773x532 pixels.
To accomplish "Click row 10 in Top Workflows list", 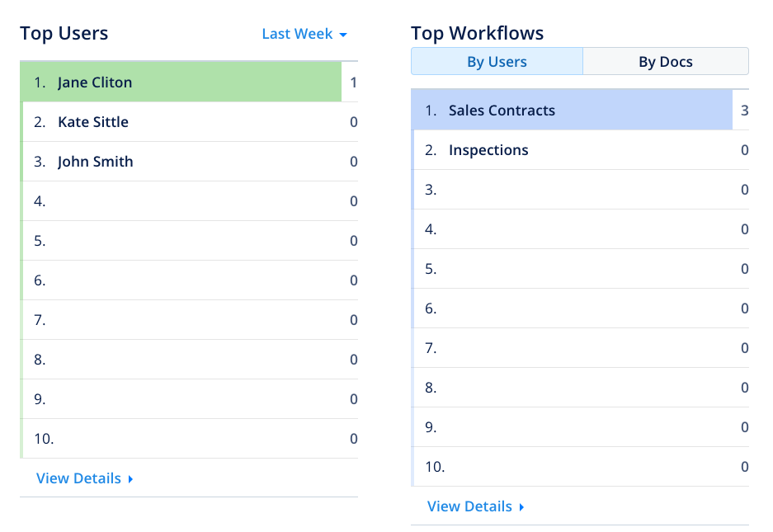I will click(577, 467).
